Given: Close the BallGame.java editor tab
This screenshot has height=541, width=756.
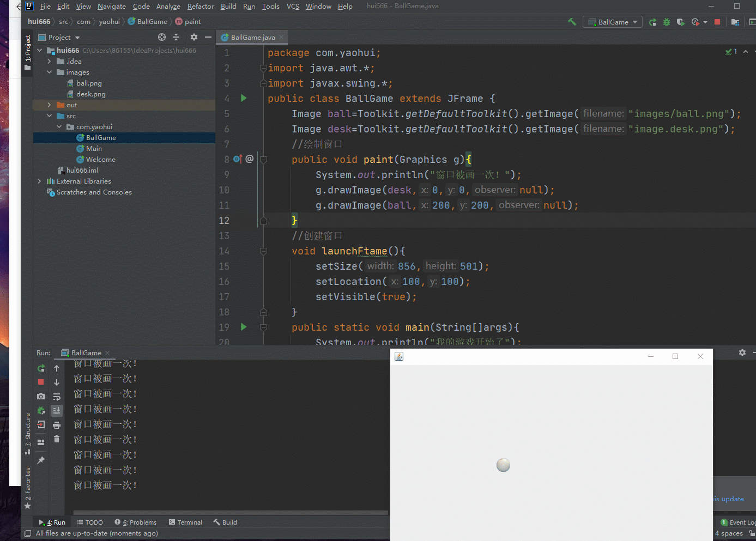Looking at the screenshot, I should [x=281, y=37].
